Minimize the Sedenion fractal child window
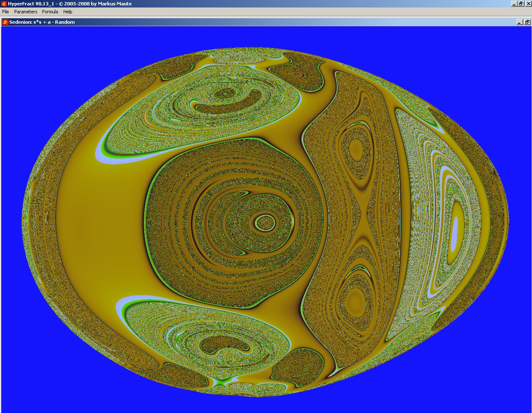The image size is (532, 413). pos(520,22)
